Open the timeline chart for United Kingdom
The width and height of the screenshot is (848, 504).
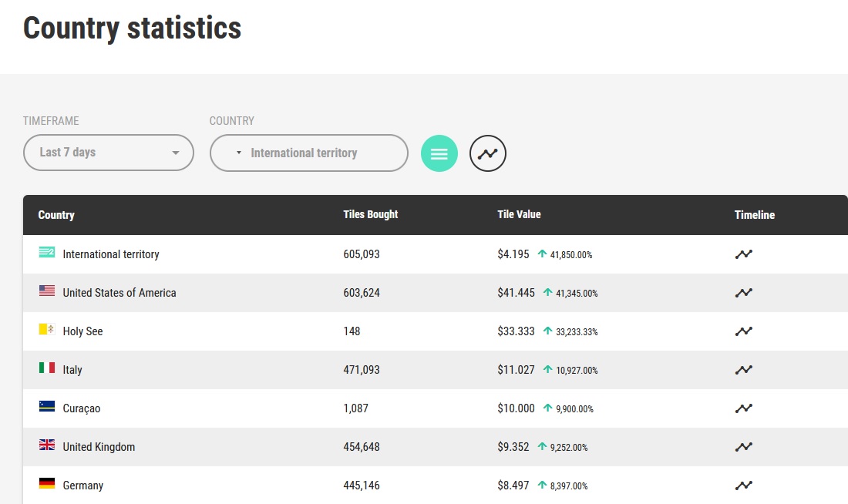(x=744, y=447)
